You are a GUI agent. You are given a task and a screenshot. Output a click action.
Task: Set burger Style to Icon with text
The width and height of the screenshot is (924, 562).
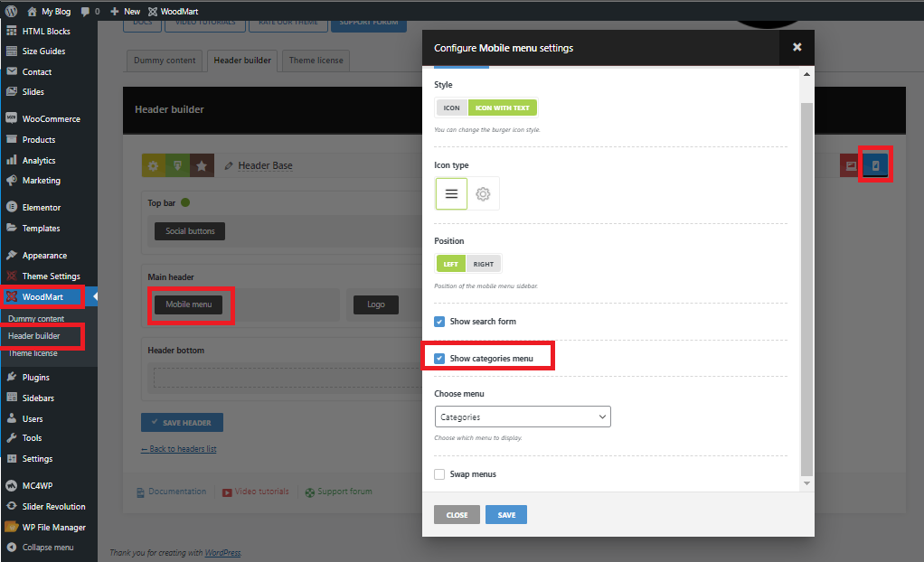502,108
